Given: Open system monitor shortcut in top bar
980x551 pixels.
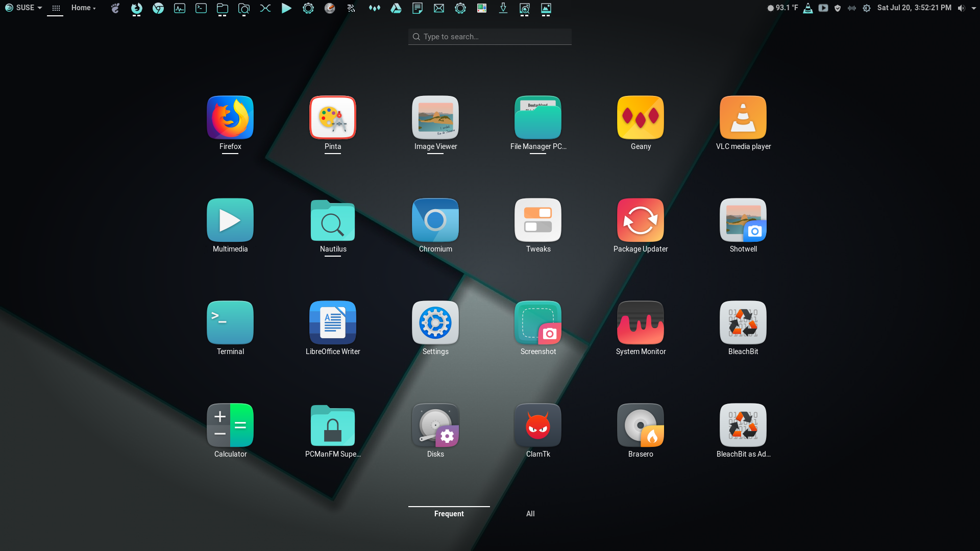Looking at the screenshot, I should [180, 8].
